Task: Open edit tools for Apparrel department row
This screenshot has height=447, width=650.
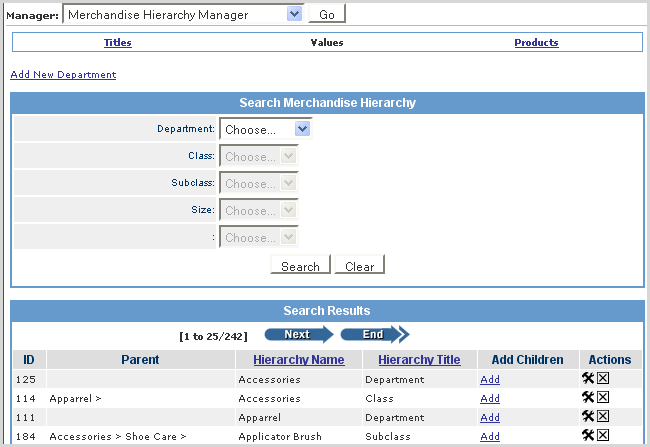Action: click(588, 417)
